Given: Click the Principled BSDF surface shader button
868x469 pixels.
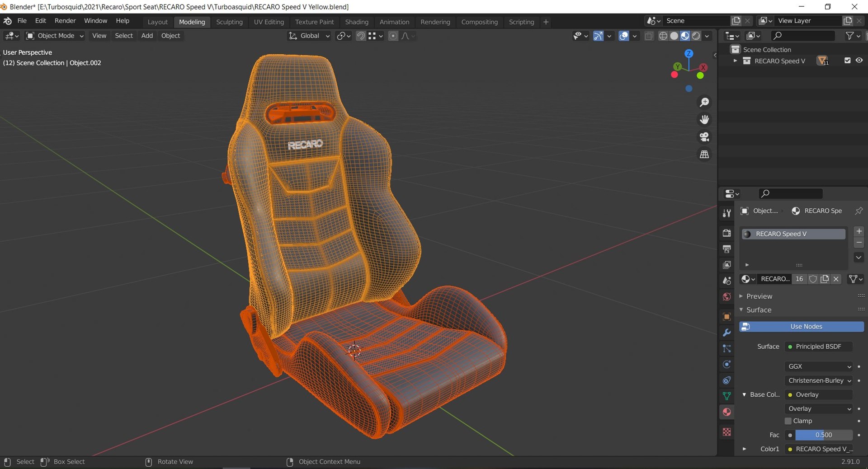Looking at the screenshot, I should [819, 347].
